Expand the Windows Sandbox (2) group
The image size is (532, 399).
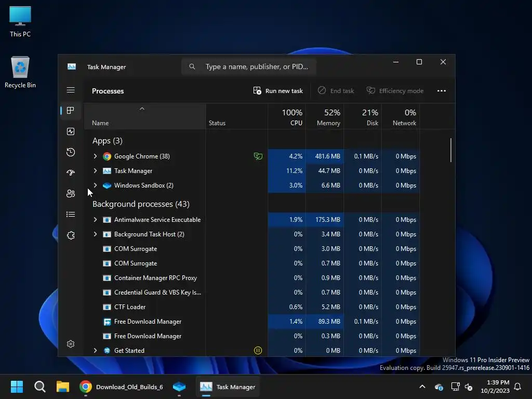click(96, 185)
